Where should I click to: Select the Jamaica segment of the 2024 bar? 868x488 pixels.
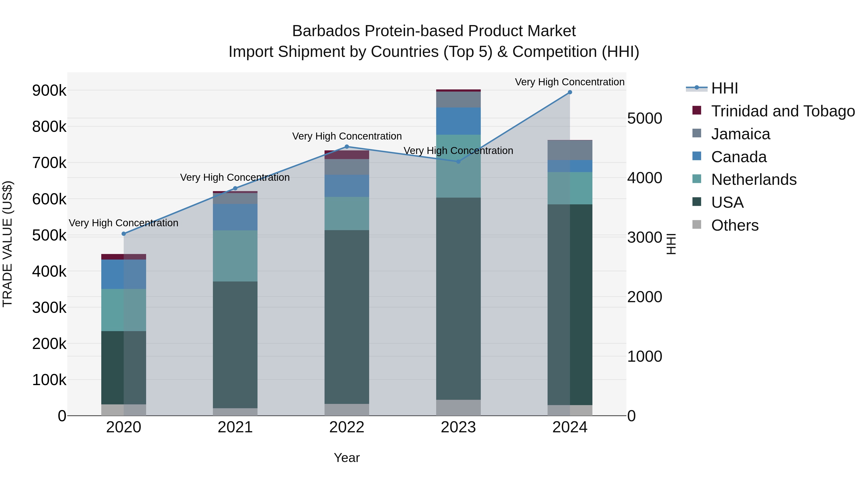click(x=570, y=150)
